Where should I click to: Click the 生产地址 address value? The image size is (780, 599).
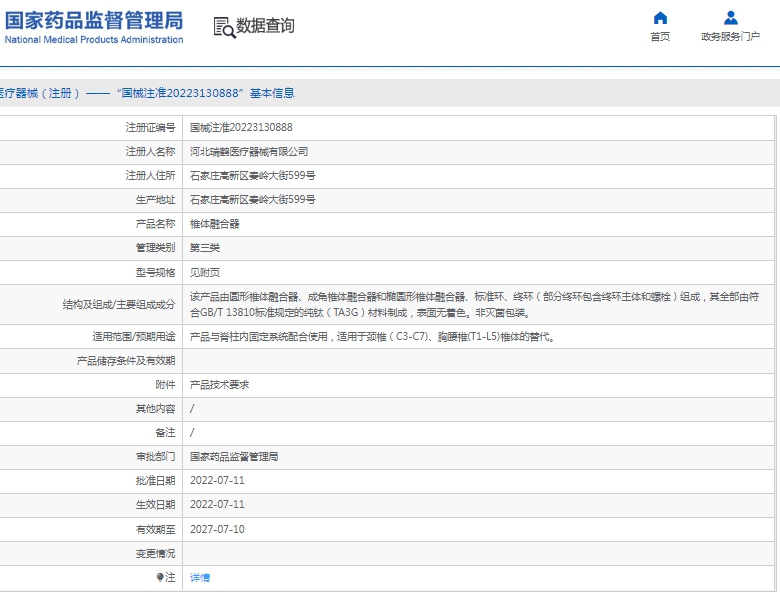click(253, 200)
